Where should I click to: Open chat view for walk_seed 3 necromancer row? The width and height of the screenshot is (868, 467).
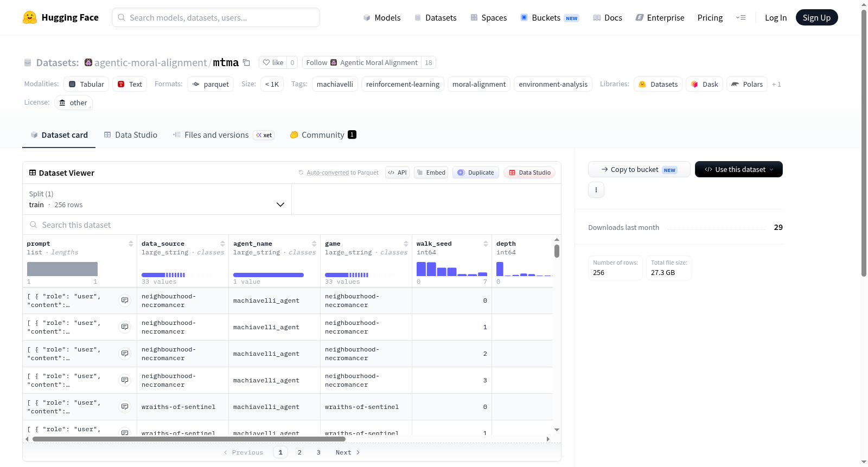[x=125, y=380]
